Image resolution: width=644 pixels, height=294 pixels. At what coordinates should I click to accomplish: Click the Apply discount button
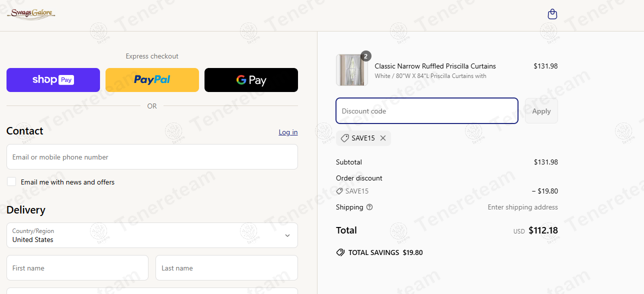[541, 110]
